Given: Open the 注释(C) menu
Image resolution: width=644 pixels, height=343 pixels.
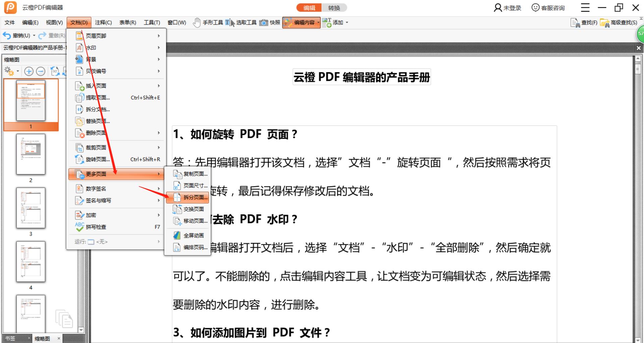Looking at the screenshot, I should (x=103, y=22).
